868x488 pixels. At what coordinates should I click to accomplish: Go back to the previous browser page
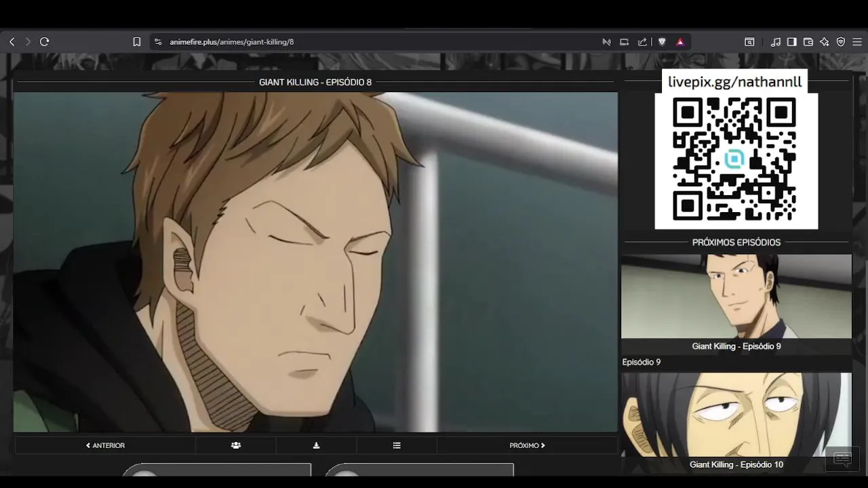(x=12, y=42)
